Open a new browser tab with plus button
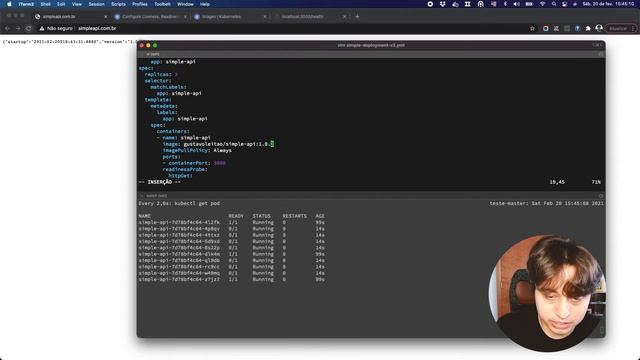Viewport: 640px width, 360px height. point(357,17)
